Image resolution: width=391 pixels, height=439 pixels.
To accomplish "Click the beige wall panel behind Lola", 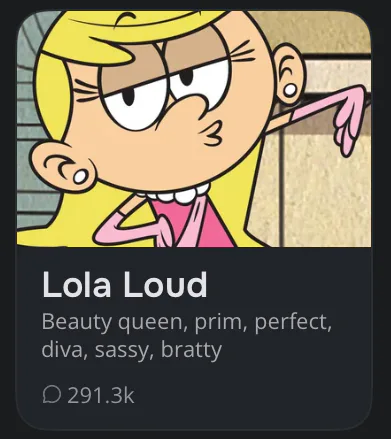I will [325, 187].
